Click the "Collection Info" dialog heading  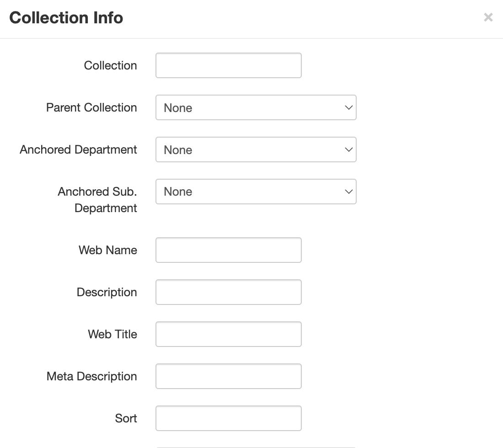(x=66, y=18)
